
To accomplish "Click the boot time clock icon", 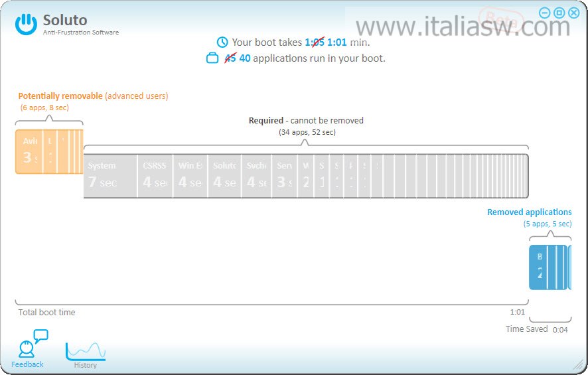I will pos(222,42).
